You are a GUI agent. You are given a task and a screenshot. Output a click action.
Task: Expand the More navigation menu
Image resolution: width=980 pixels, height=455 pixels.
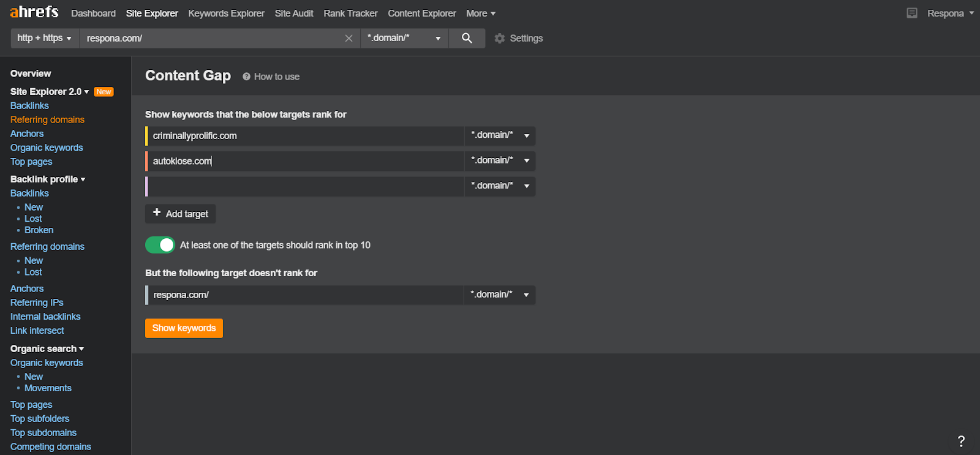coord(481,13)
